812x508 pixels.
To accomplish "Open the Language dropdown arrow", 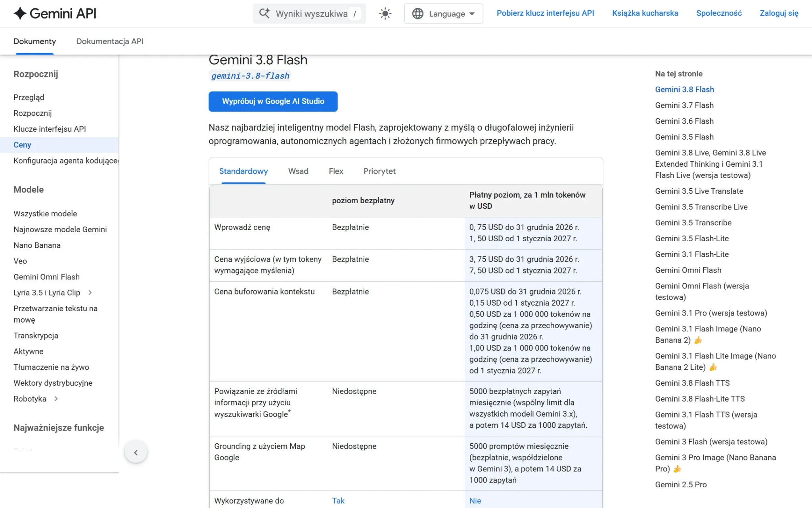I will pos(472,14).
